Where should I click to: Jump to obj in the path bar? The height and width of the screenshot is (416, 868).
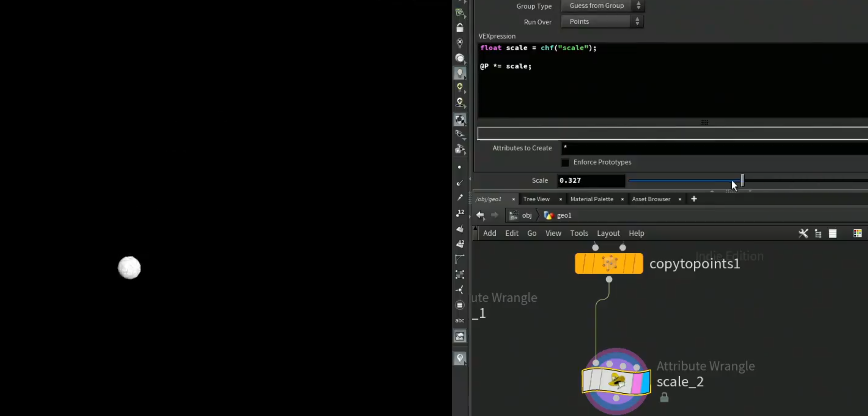[x=521, y=215]
